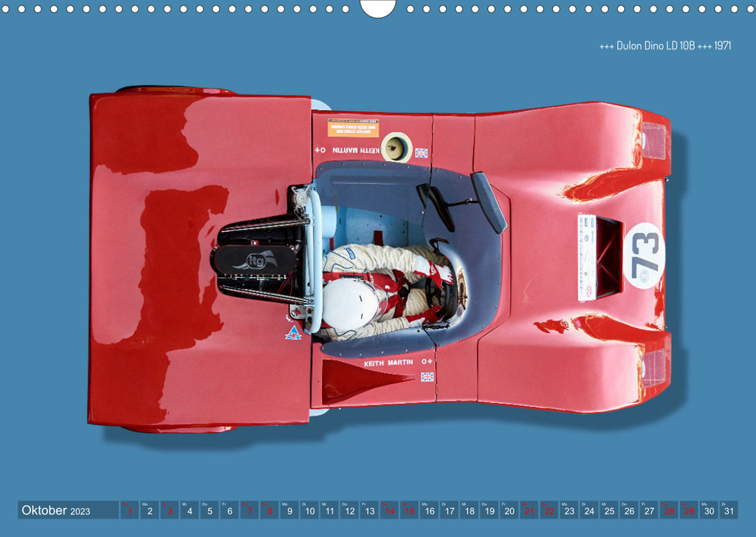Click the Union Jack flag beside the lower Keith Martin name

click(x=426, y=377)
